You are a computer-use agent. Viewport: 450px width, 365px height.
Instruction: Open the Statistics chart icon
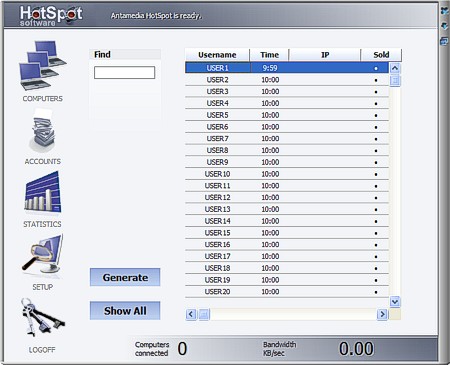click(43, 192)
